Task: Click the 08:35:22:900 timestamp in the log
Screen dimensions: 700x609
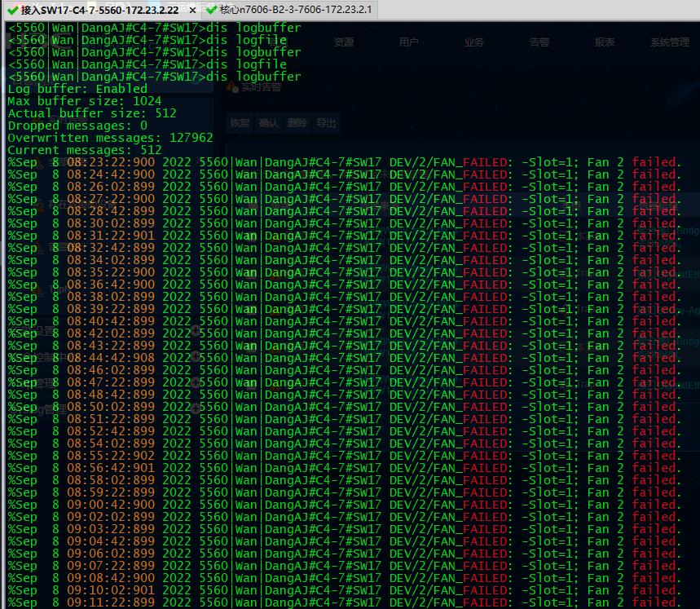Action: (111, 272)
